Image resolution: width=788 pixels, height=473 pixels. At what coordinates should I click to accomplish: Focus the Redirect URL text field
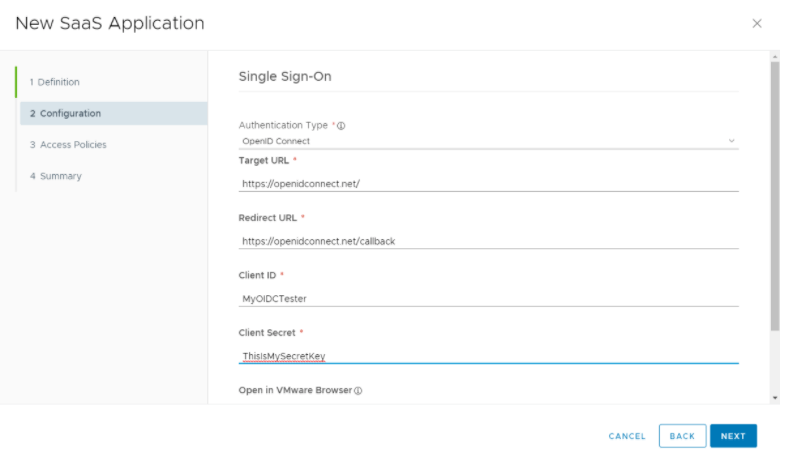click(488, 241)
